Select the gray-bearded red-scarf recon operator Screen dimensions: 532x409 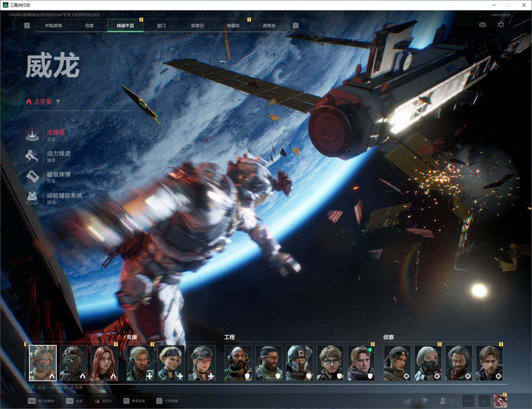459,363
